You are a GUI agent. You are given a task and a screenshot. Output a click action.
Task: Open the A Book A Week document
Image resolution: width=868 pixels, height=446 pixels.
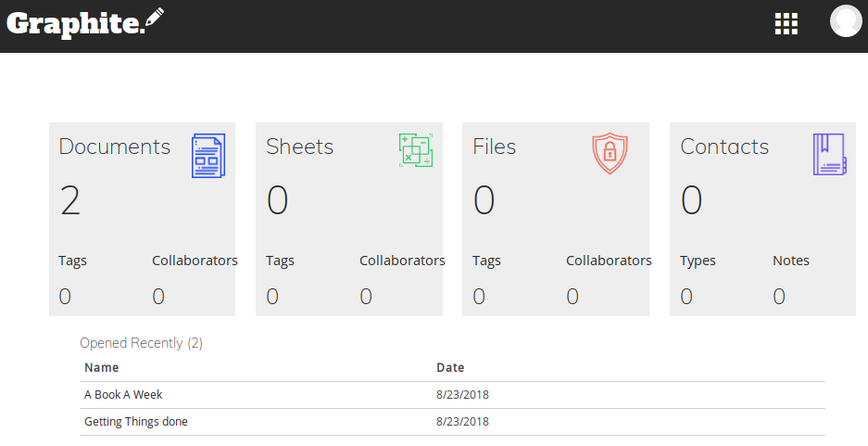point(123,394)
